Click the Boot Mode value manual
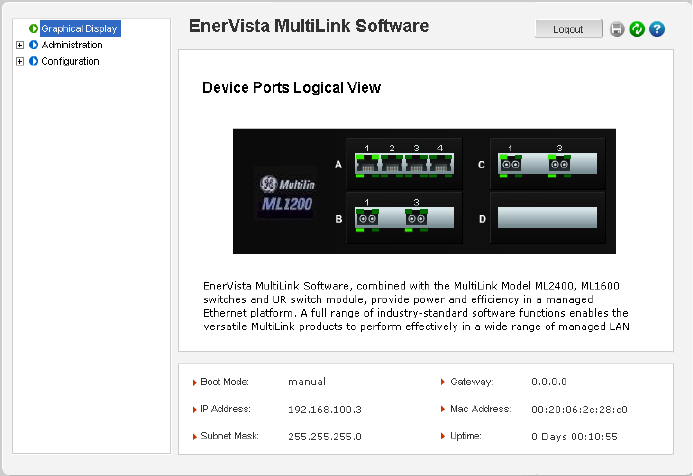 coord(307,381)
